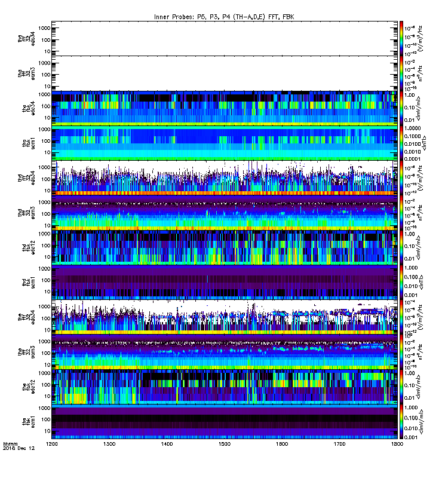Click the 1700 time tick label

(340, 444)
